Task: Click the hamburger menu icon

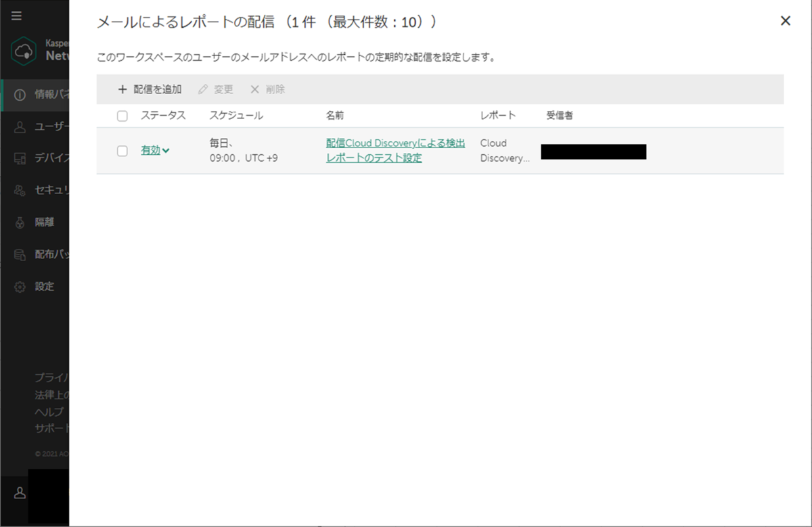Action: pyautogui.click(x=16, y=16)
